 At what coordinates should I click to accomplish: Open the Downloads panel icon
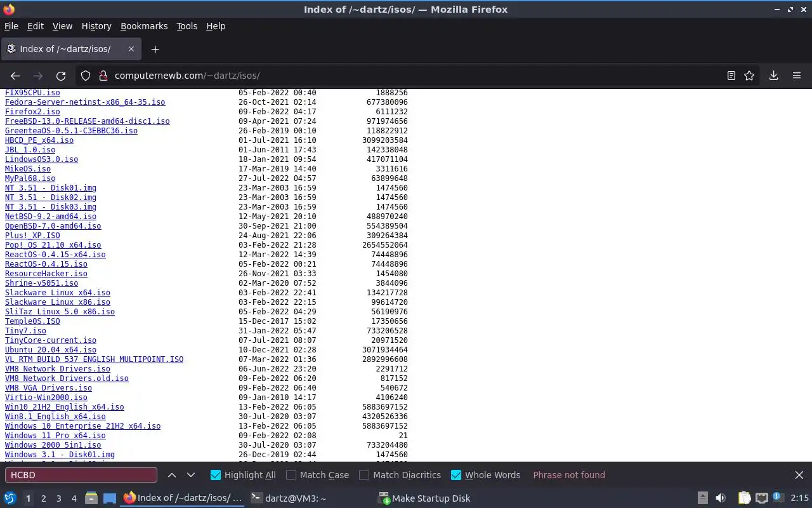(773, 76)
